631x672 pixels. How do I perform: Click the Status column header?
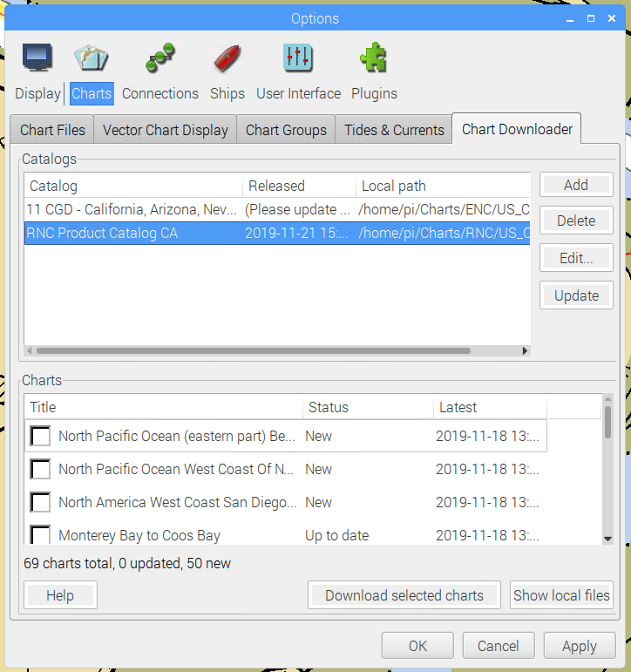click(368, 407)
